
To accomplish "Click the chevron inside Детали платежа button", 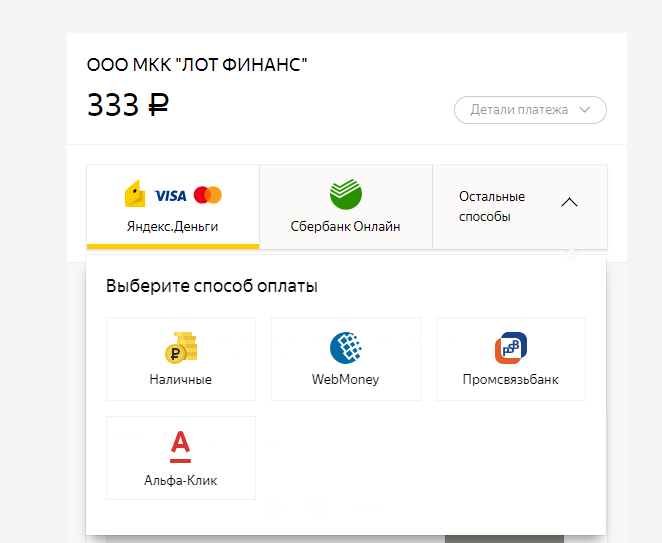I will (585, 110).
